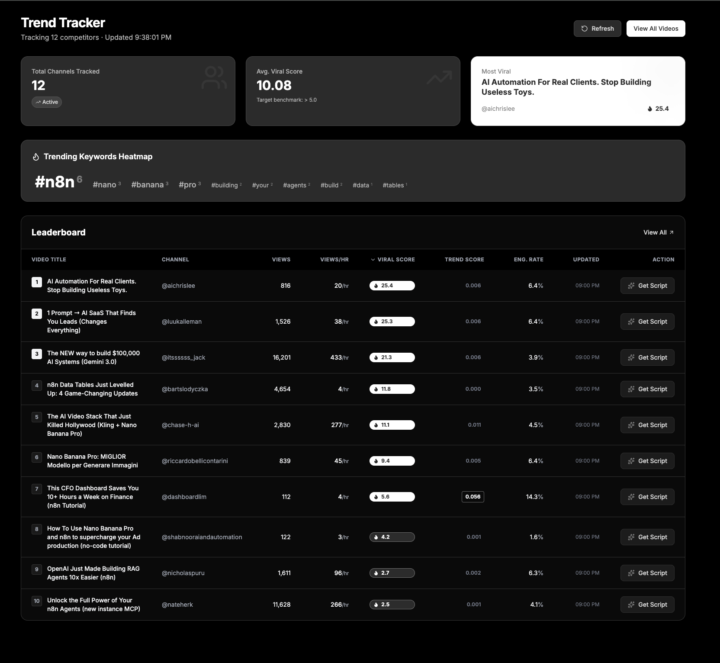Sort by the Viral Score column header
Image resolution: width=720 pixels, height=663 pixels.
click(x=393, y=259)
